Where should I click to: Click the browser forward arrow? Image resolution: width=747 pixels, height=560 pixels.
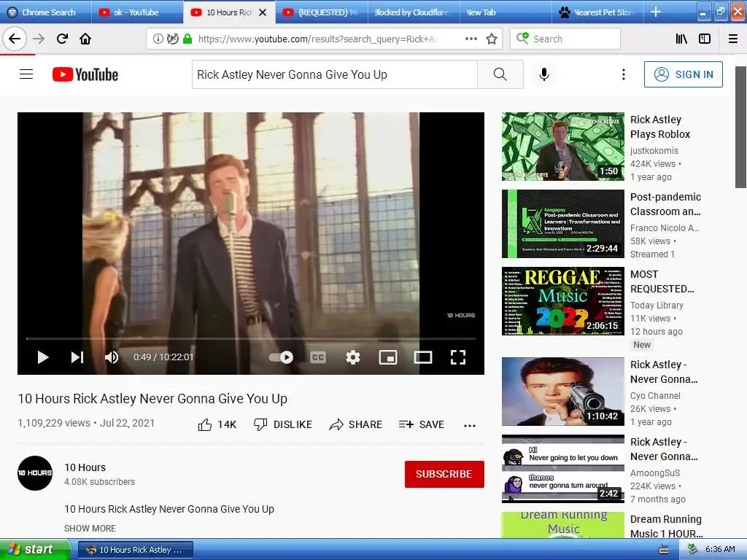point(39,39)
